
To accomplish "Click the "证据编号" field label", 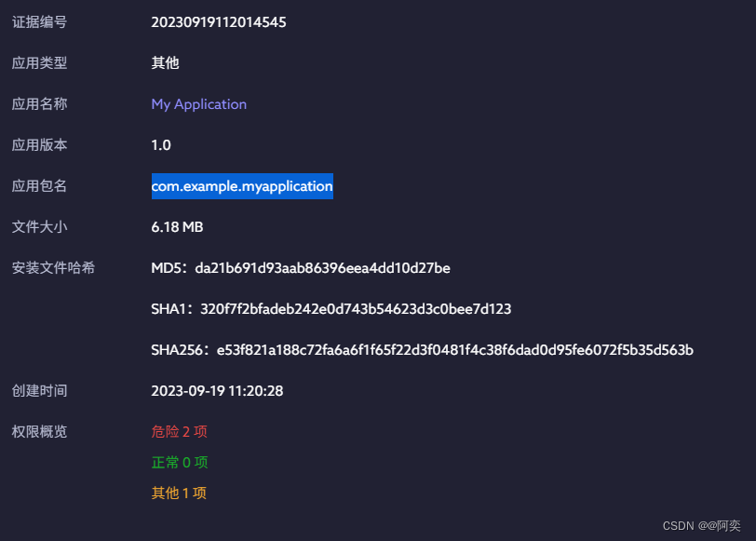I will [x=39, y=21].
